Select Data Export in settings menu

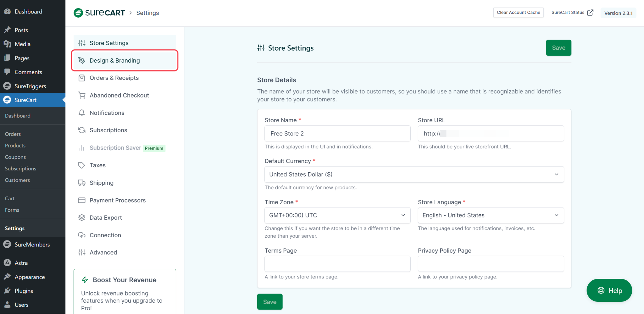coord(125,218)
